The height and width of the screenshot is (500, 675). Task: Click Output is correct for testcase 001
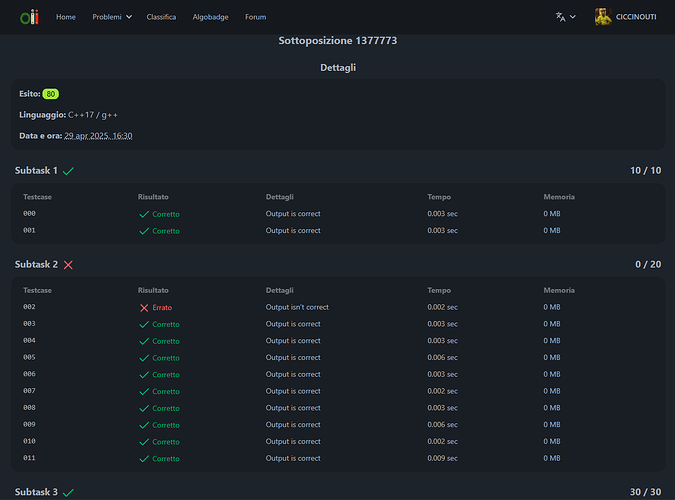(293, 230)
